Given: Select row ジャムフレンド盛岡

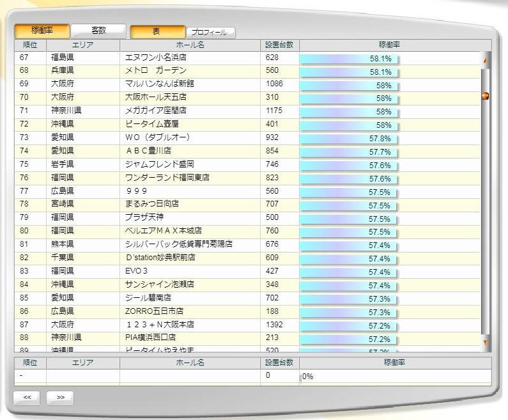Looking at the screenshot, I should 247,165.
